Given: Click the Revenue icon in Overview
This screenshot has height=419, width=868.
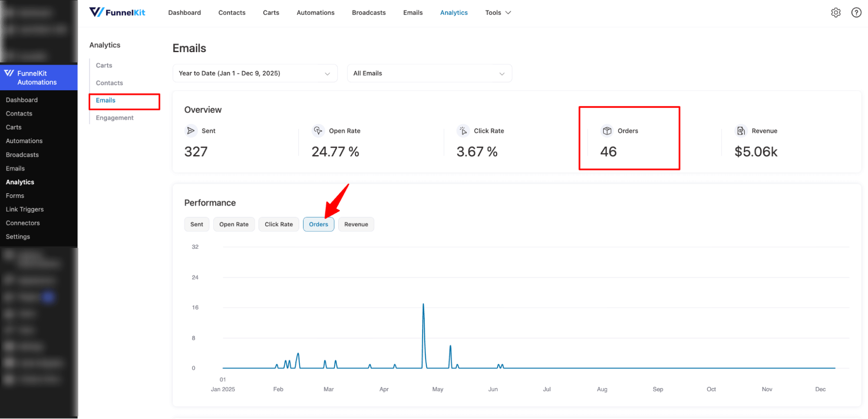Looking at the screenshot, I should [x=741, y=131].
